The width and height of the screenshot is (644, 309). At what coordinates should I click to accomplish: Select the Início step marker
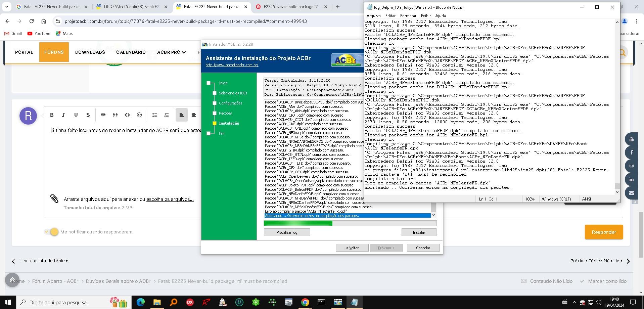(209, 83)
